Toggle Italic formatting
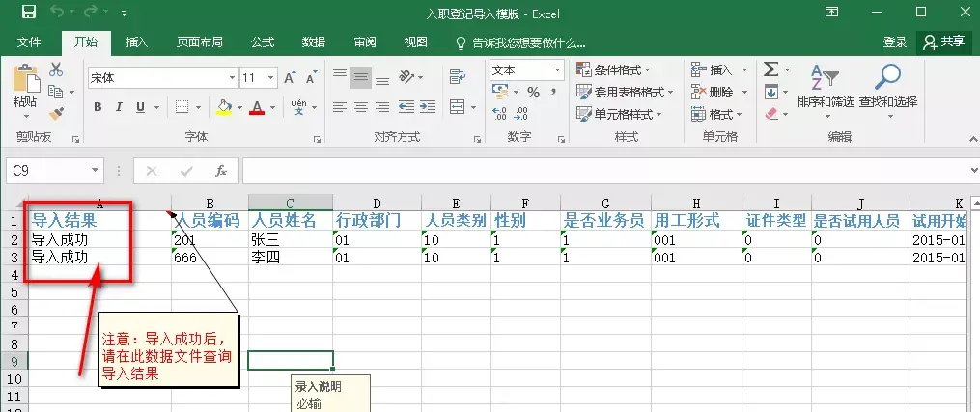980x412 pixels. click(119, 107)
